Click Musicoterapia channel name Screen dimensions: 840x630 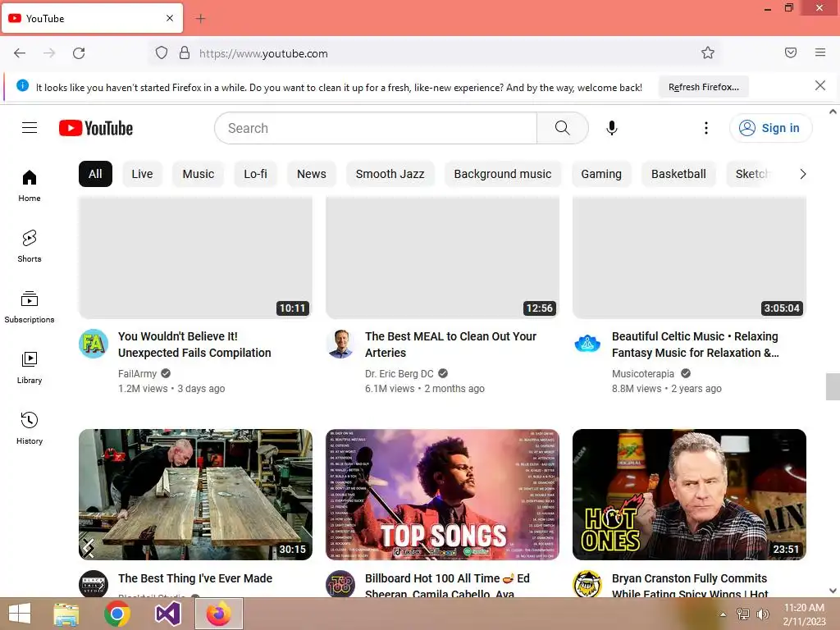click(643, 373)
